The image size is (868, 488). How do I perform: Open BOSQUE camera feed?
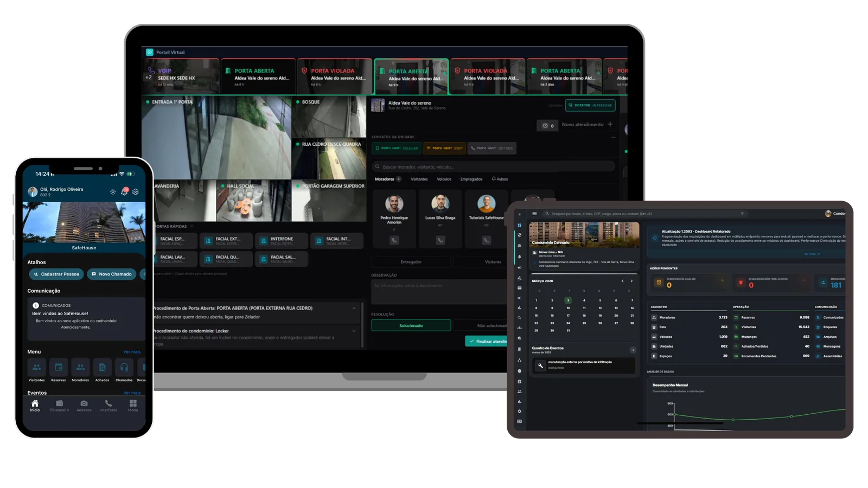click(x=329, y=117)
